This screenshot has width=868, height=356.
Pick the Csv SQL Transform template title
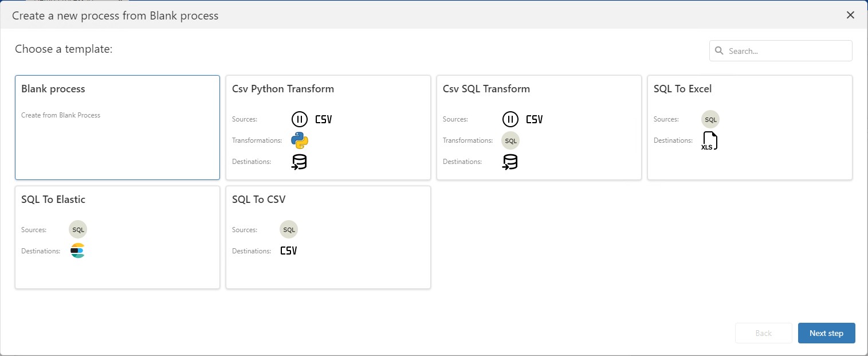pos(486,89)
